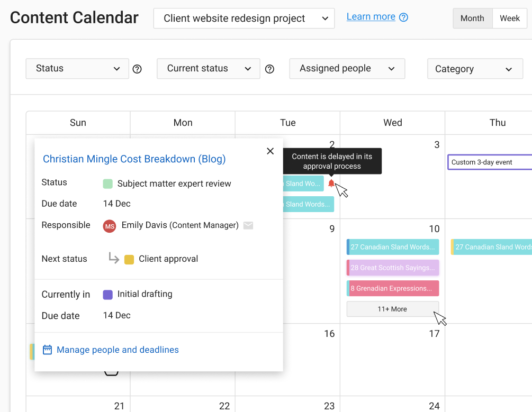Click the Content Calendar page title
The image size is (532, 412).
74,17
